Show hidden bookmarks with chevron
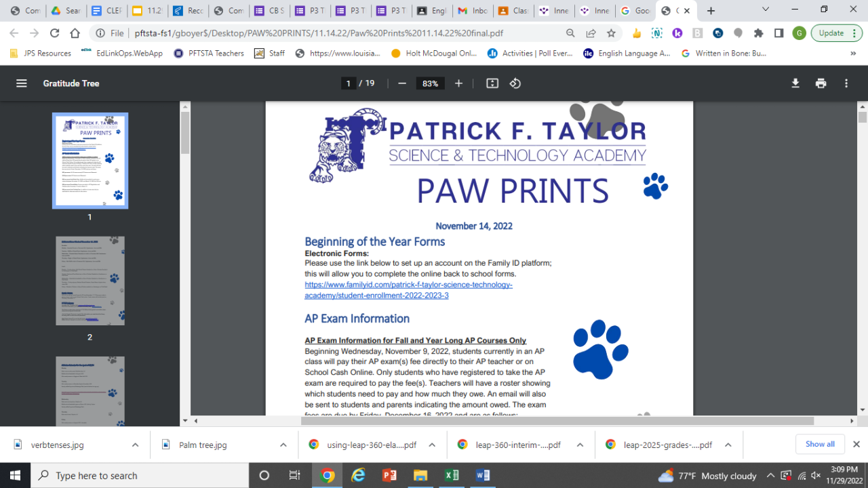Viewport: 868px width, 488px height. [853, 54]
